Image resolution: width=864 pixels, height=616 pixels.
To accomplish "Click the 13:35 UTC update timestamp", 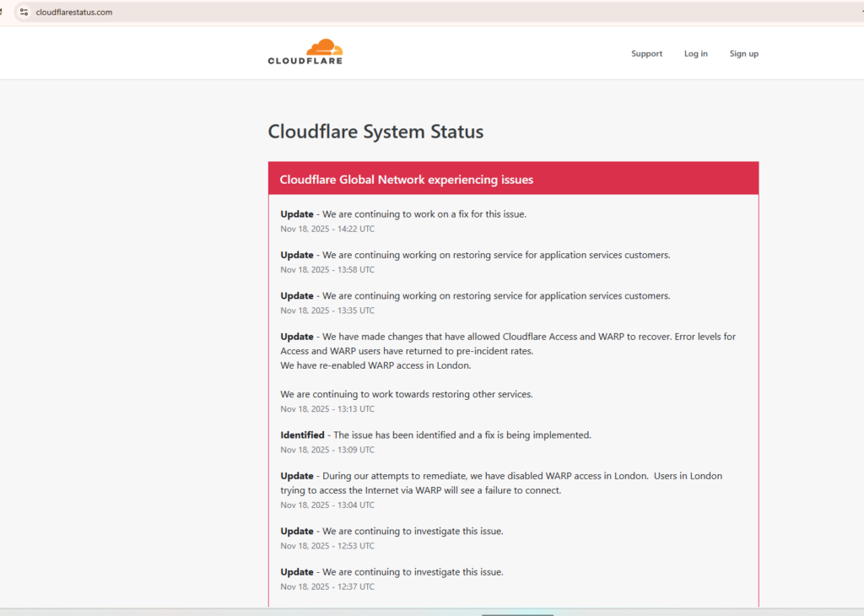I will tap(327, 311).
